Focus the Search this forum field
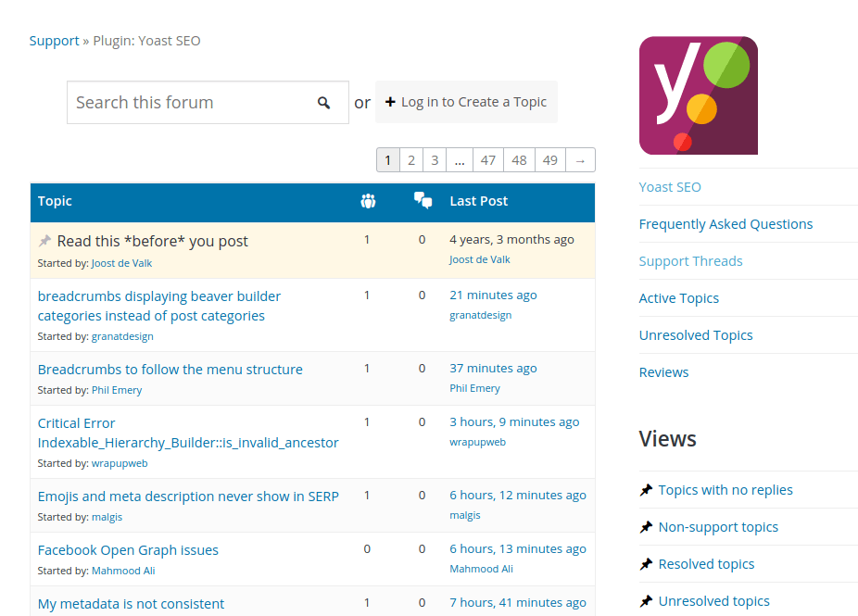858x616 pixels. pyautogui.click(x=208, y=102)
